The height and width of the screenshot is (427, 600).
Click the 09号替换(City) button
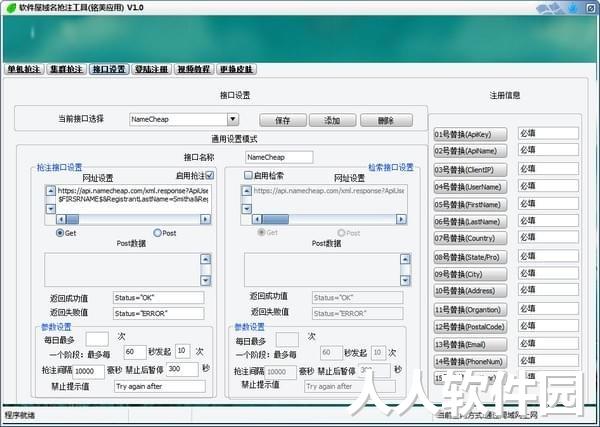coord(470,274)
